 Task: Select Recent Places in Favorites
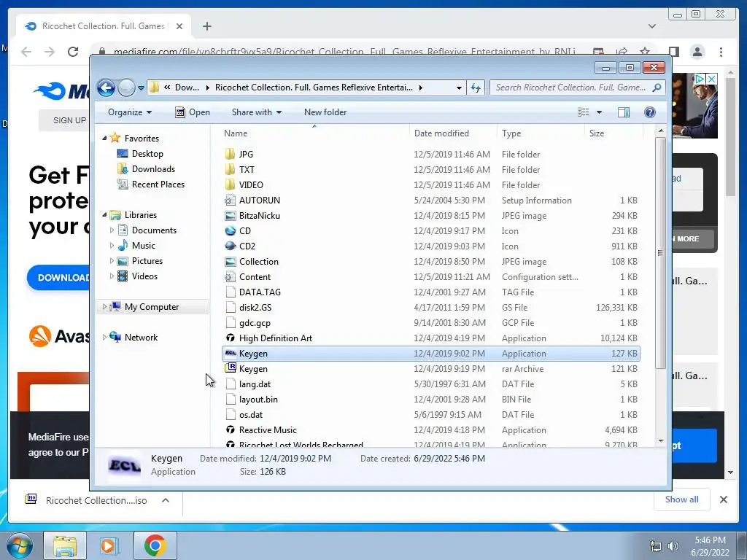[x=158, y=184]
